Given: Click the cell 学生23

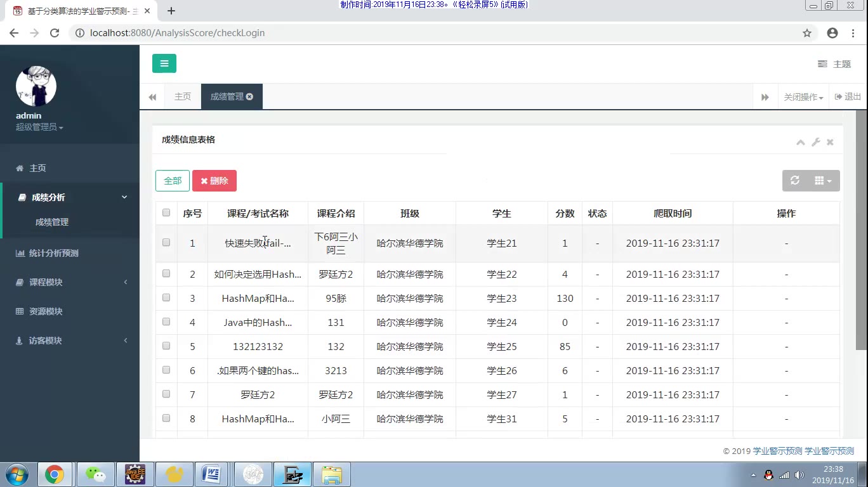Looking at the screenshot, I should coord(502,299).
